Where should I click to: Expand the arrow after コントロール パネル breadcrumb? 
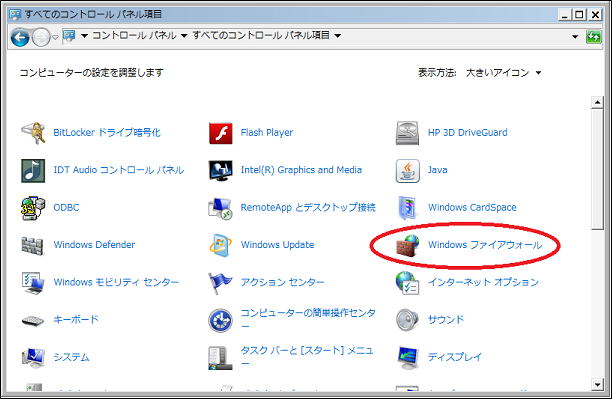pos(184,36)
